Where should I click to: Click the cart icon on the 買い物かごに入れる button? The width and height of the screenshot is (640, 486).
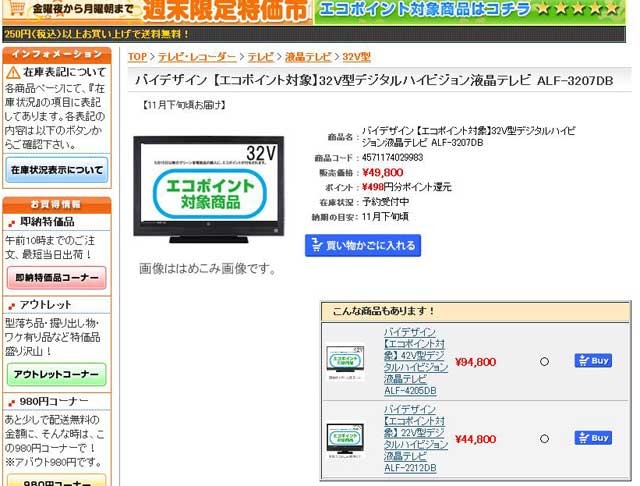click(x=316, y=245)
